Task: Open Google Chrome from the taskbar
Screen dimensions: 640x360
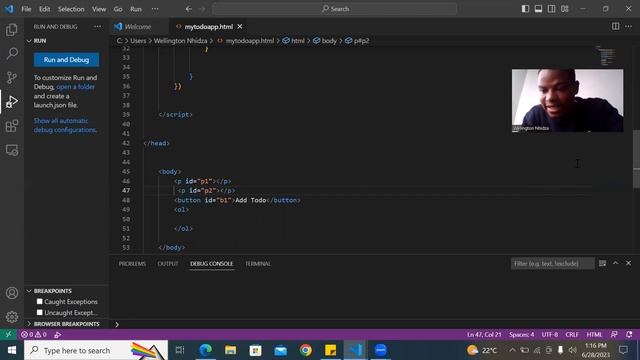Action: (x=305, y=350)
